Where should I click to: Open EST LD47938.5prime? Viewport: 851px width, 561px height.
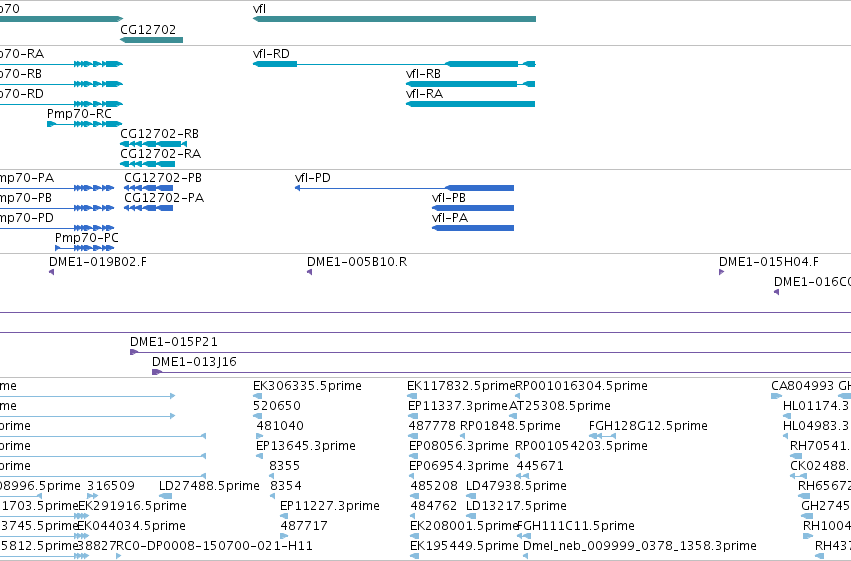pyautogui.click(x=516, y=486)
